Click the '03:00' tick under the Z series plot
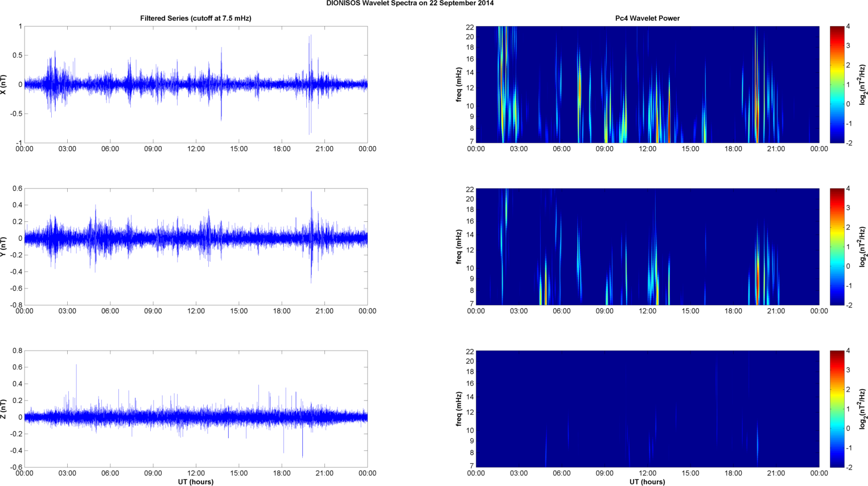Viewport: 868px width, 486px height. pyautogui.click(x=67, y=473)
